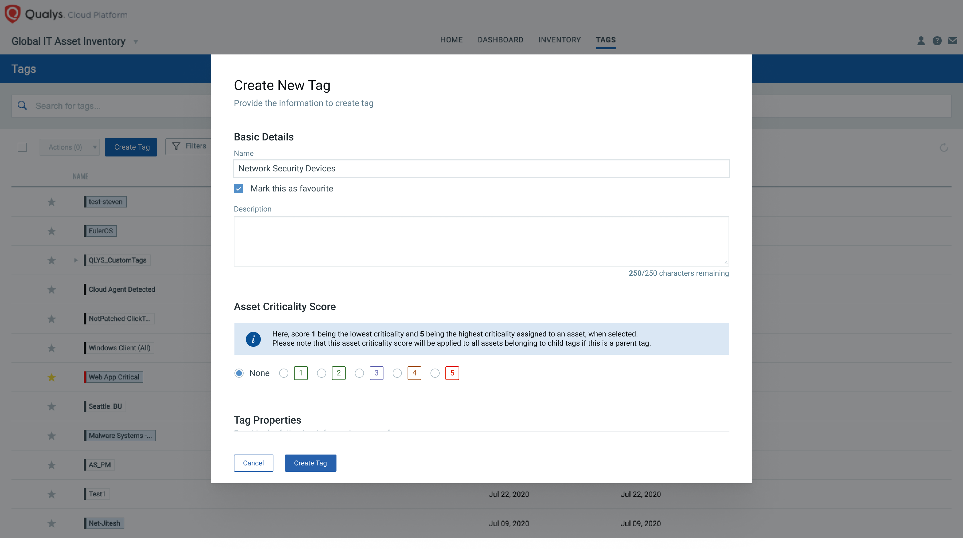Go to the TAGS tab
Viewport: 963px width, 560px height.
coord(606,40)
